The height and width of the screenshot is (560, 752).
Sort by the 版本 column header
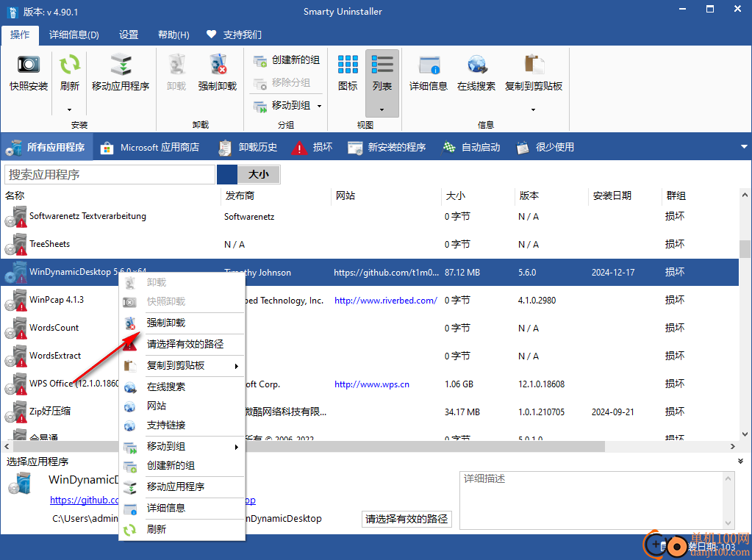pyautogui.click(x=529, y=195)
